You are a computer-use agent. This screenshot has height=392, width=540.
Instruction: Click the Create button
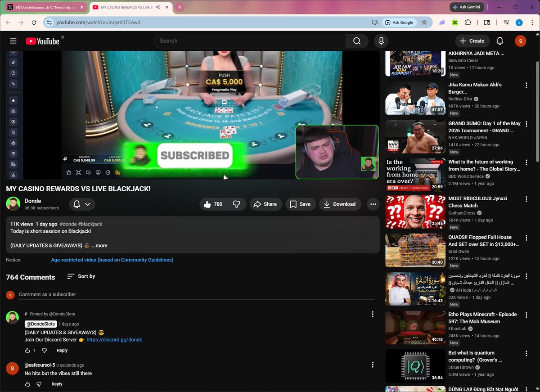pyautogui.click(x=472, y=41)
